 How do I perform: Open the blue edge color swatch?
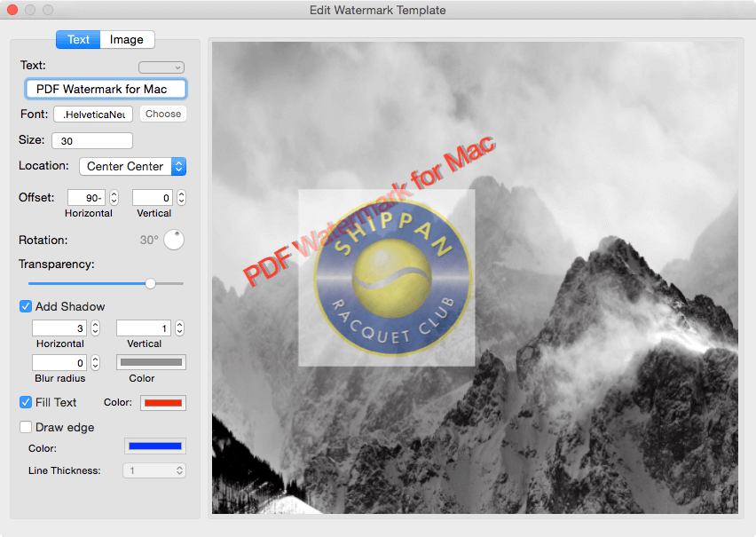pyautogui.click(x=155, y=446)
